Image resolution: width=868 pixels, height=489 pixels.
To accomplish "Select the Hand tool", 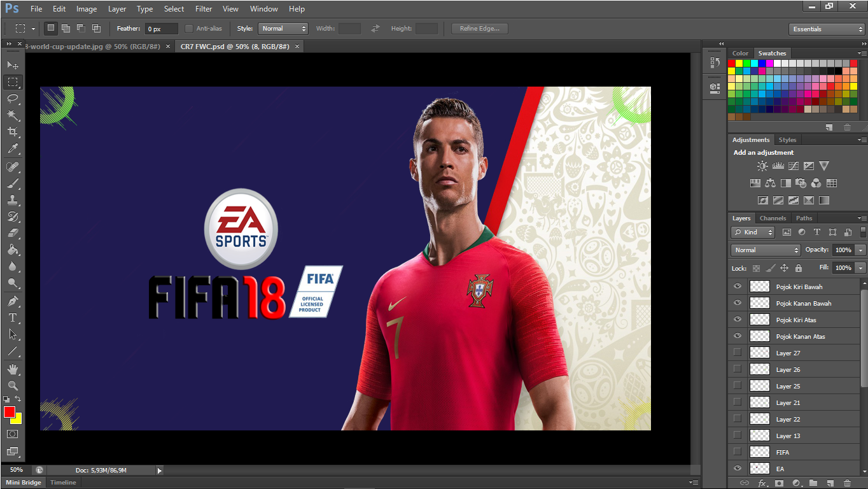I will click(12, 369).
